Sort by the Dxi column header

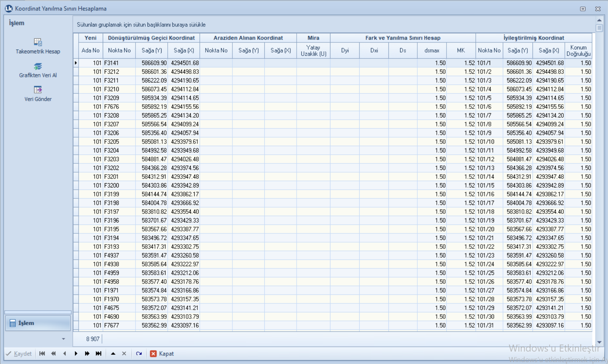click(374, 51)
